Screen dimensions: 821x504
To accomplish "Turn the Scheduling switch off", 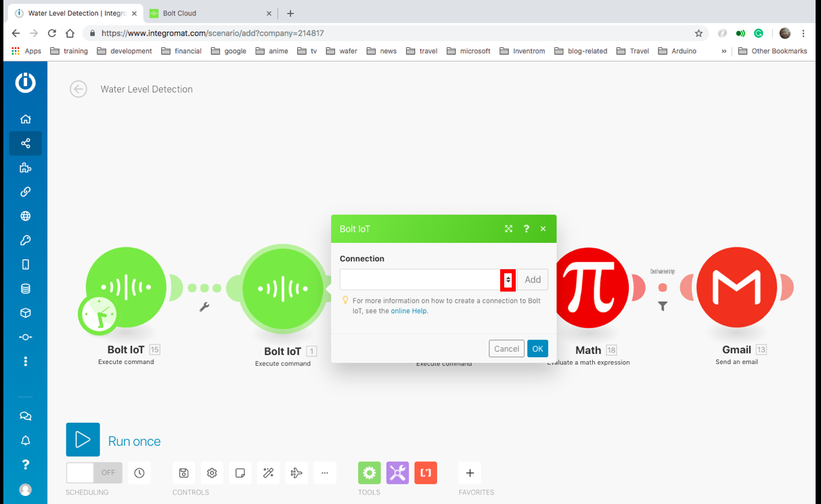I will (93, 473).
